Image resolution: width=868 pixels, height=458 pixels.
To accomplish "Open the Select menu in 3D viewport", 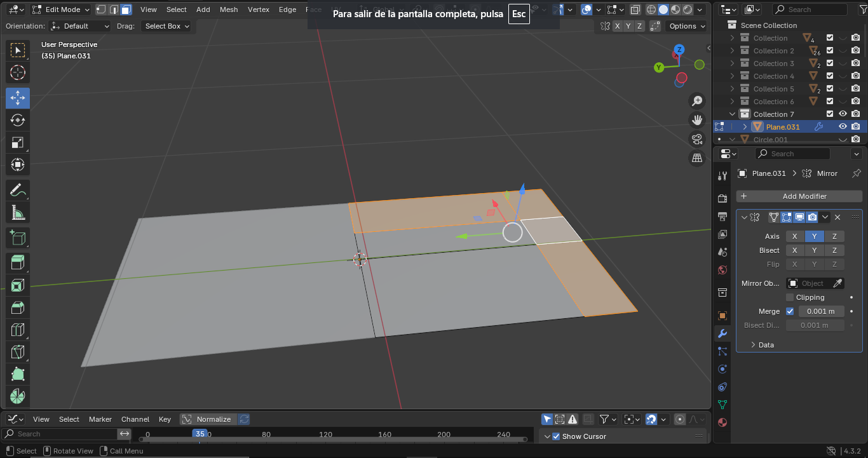I will (x=177, y=10).
